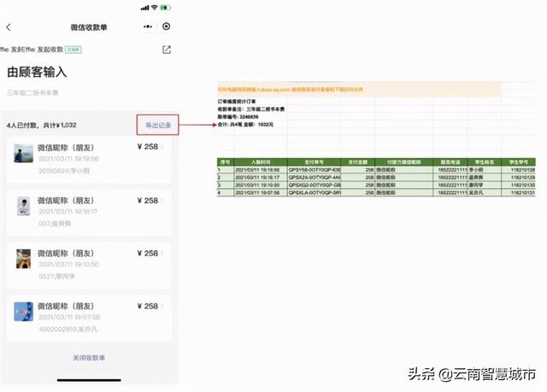Open avatar of payer paid at 19:19:56

23,154
